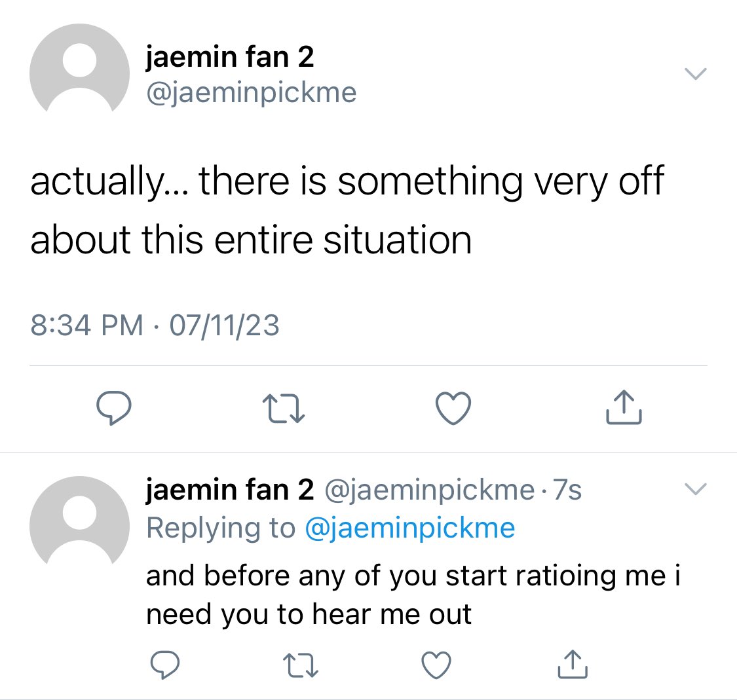Open the 8:34 PM · 07/11/23 timestamp
This screenshot has width=737, height=700.
pos(155,325)
